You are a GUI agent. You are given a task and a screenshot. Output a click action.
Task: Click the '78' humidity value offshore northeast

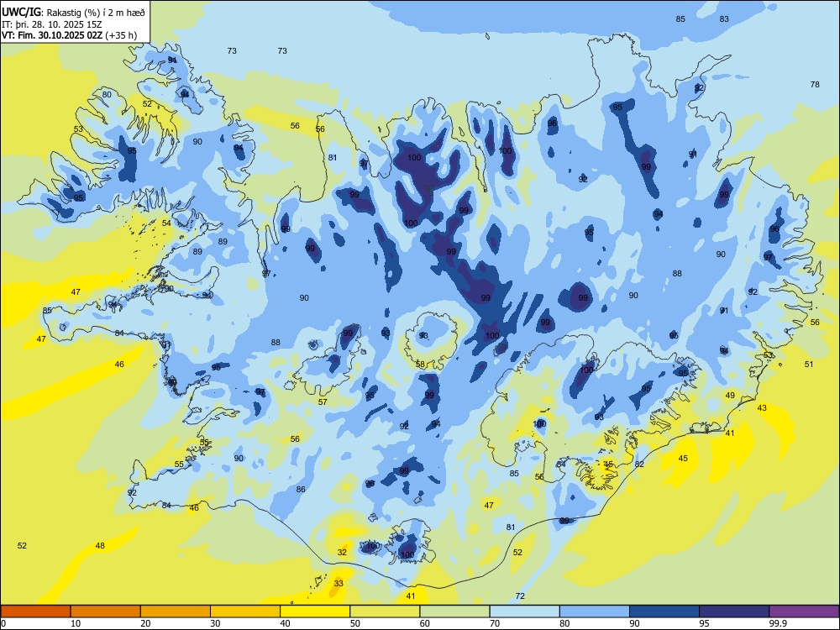(815, 85)
